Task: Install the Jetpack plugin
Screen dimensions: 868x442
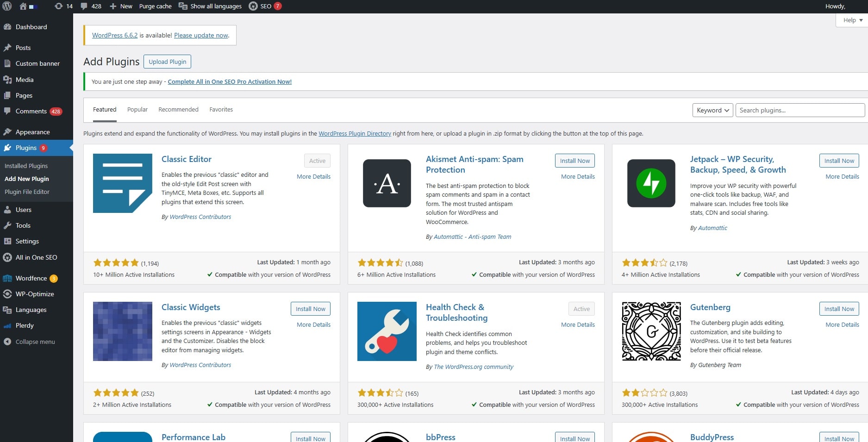Action: coord(839,161)
